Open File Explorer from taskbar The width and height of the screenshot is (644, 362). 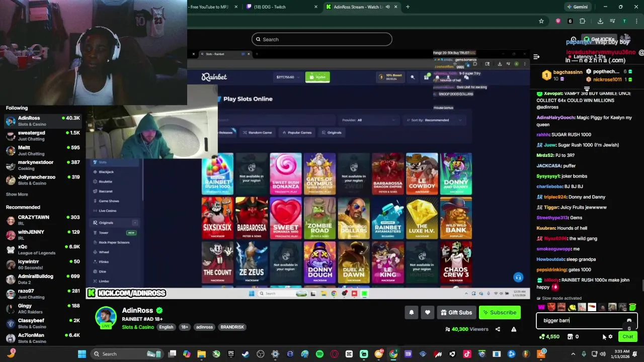pyautogui.click(x=201, y=354)
